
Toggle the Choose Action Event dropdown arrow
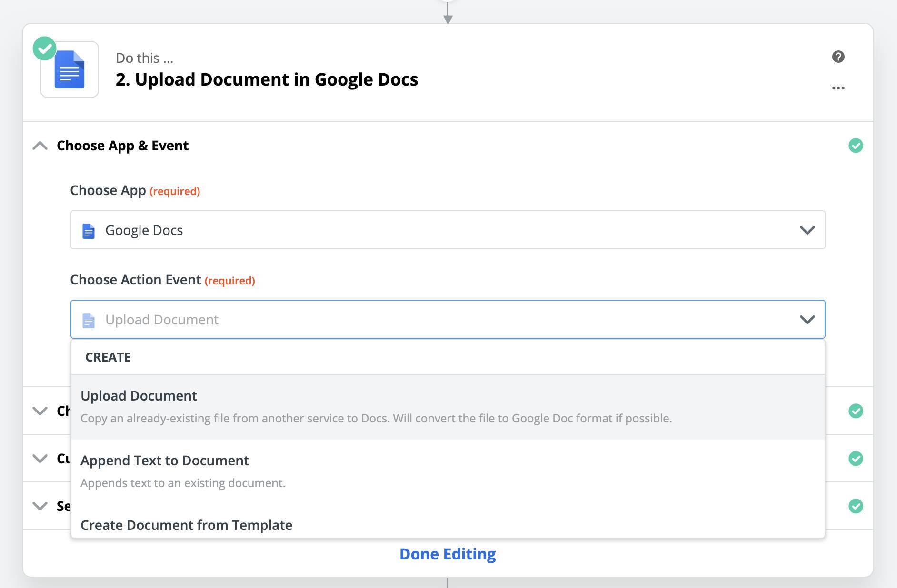click(x=807, y=319)
